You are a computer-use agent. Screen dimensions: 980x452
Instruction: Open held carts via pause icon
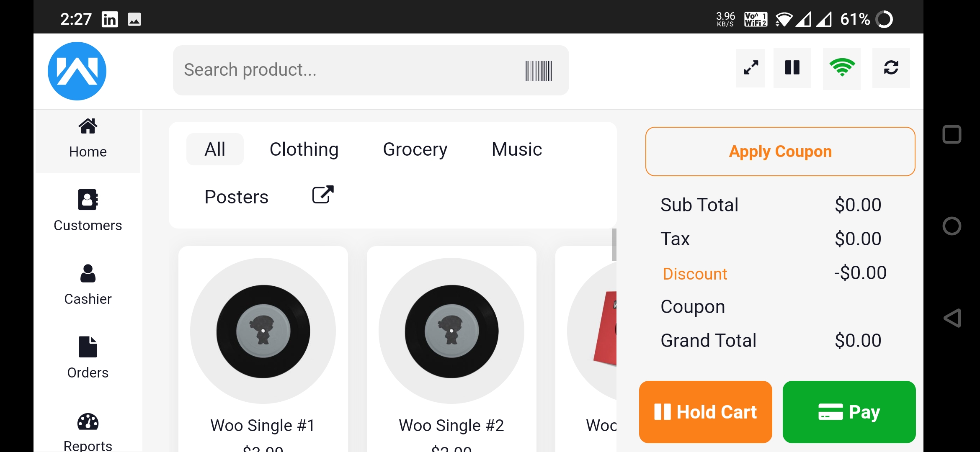(x=792, y=68)
